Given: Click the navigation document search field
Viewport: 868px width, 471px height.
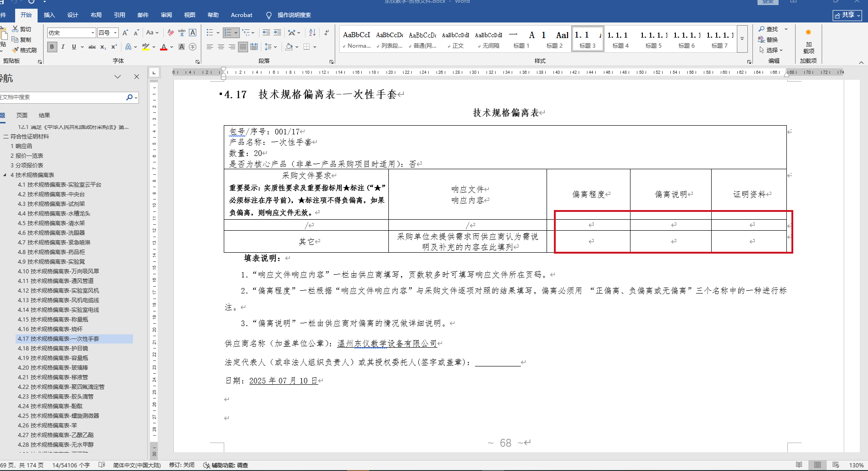Looking at the screenshot, I should (62, 97).
